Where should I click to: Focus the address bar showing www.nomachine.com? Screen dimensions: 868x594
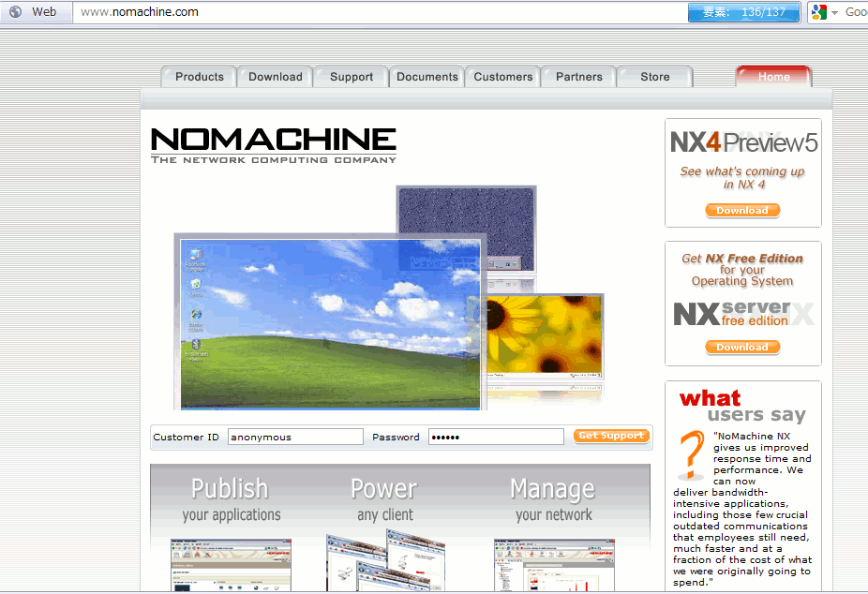[382, 12]
